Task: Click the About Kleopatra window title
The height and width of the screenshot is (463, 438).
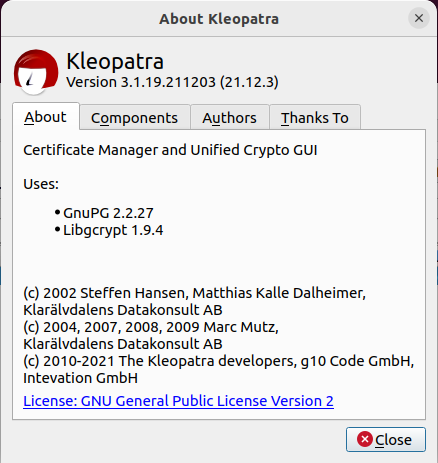Action: [x=219, y=19]
